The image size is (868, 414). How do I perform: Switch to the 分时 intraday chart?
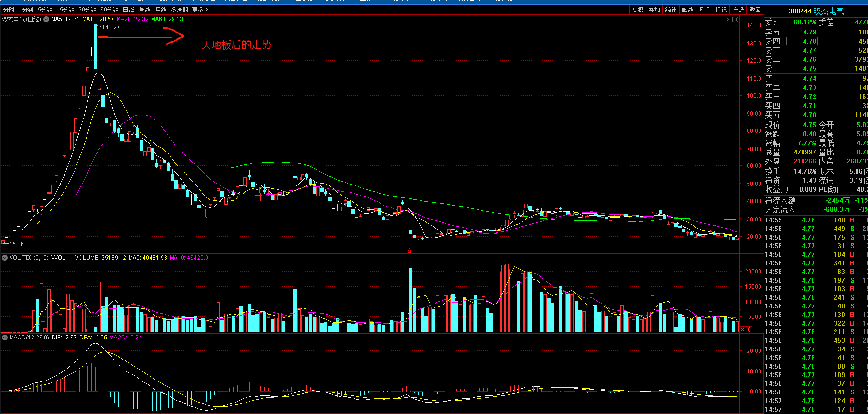[9, 10]
